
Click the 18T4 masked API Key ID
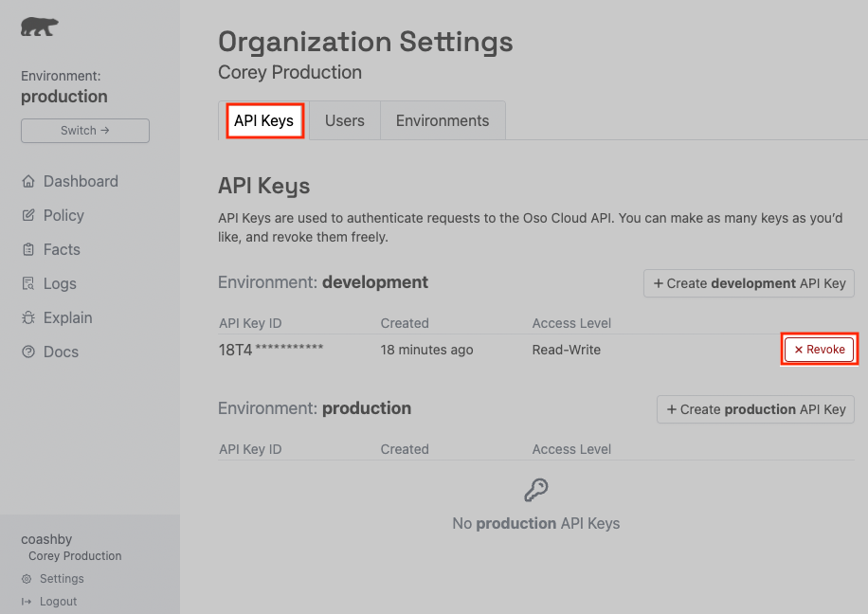click(x=271, y=350)
